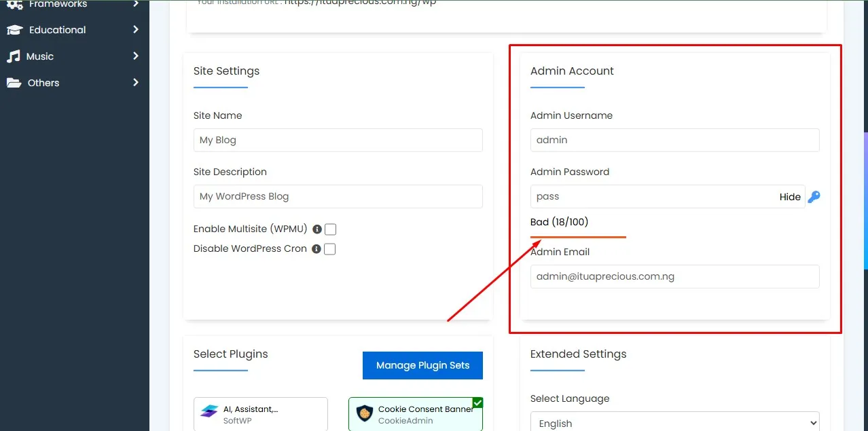Select the Music category icon in sidebar
The image size is (868, 431).
16,56
